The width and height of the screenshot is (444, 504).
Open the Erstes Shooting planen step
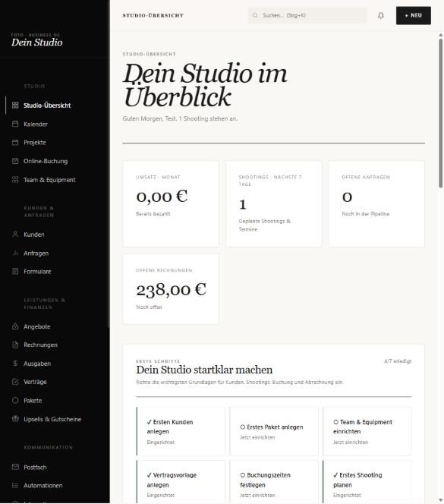[x=367, y=482]
